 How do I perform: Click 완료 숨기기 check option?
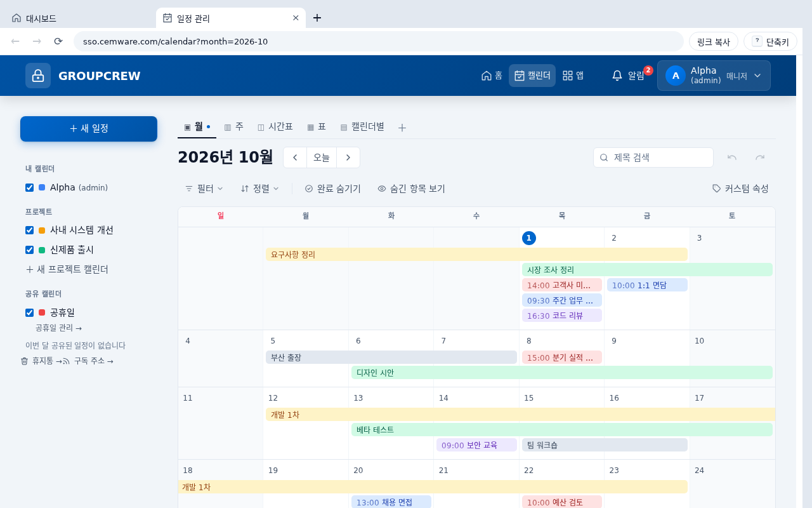tap(332, 189)
